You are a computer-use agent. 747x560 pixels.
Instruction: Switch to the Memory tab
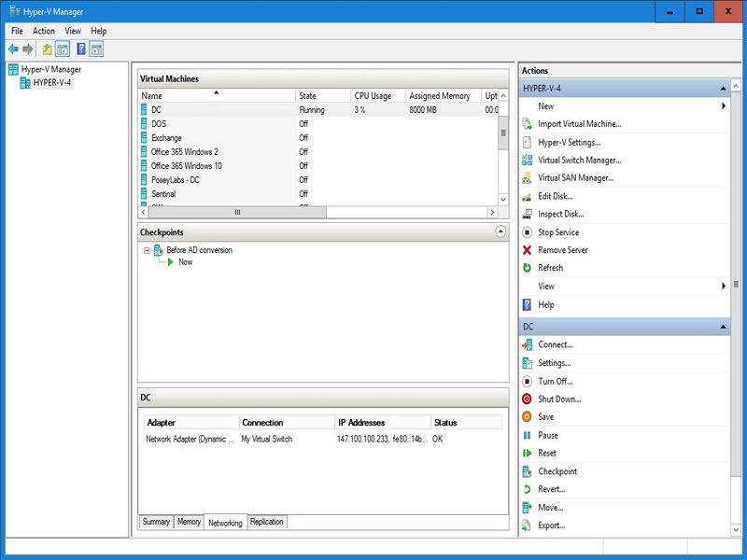pos(189,522)
